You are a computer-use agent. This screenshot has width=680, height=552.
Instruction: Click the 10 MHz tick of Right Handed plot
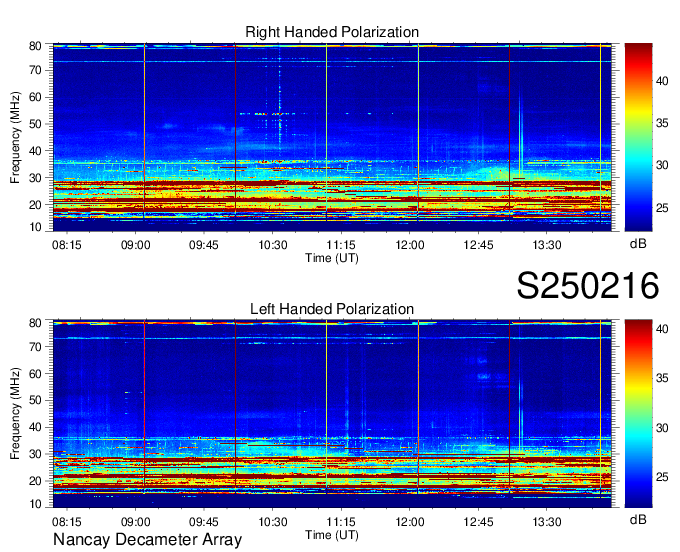[35, 227]
